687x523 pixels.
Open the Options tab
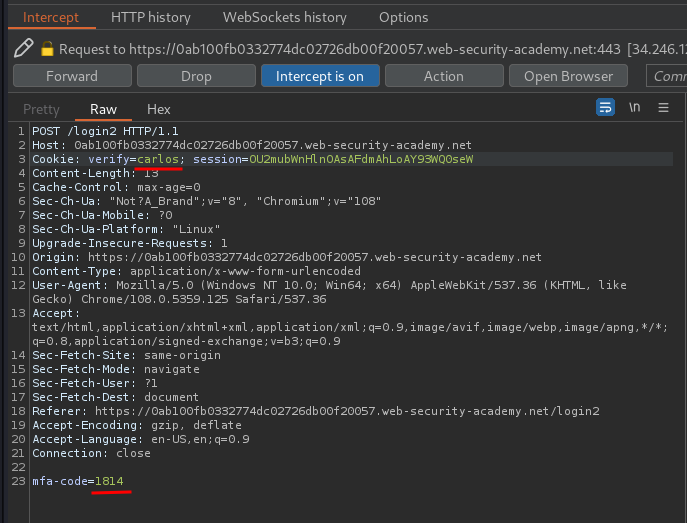click(404, 17)
